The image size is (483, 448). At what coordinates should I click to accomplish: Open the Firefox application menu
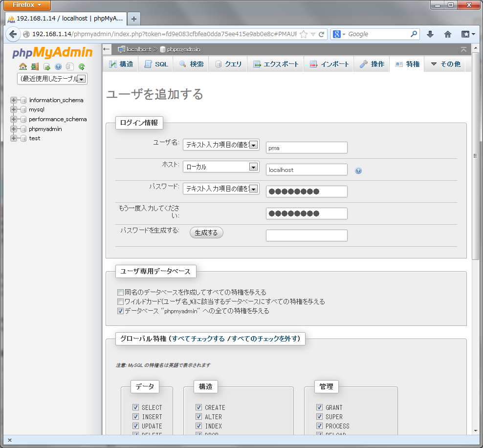point(27,5)
